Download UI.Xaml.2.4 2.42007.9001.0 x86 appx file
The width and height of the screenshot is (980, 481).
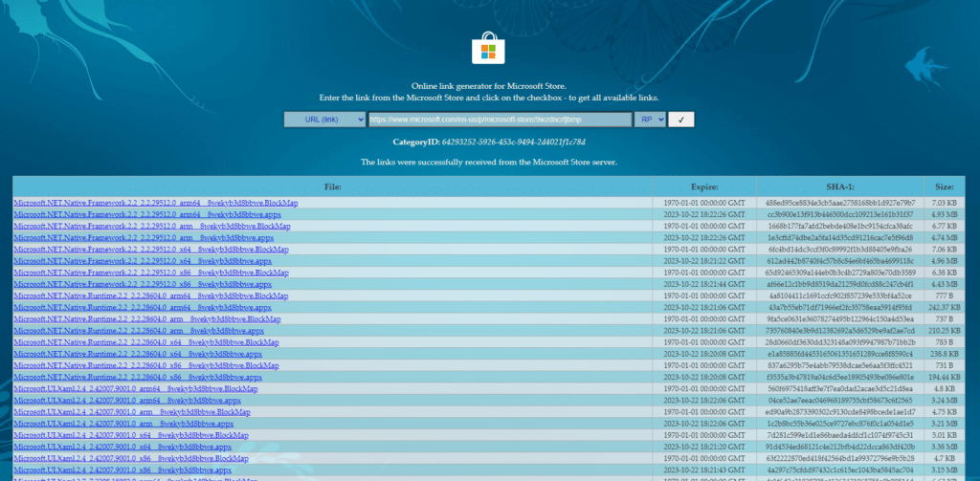(x=122, y=470)
